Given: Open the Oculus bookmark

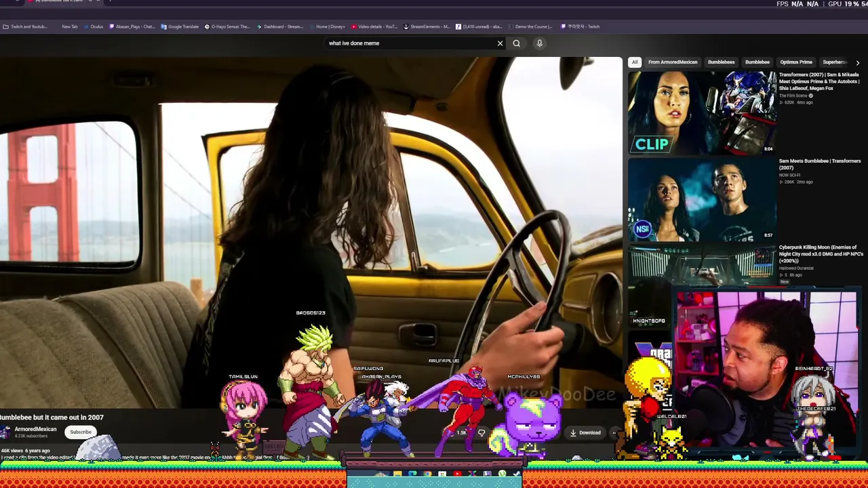Looking at the screenshot, I should pos(94,26).
